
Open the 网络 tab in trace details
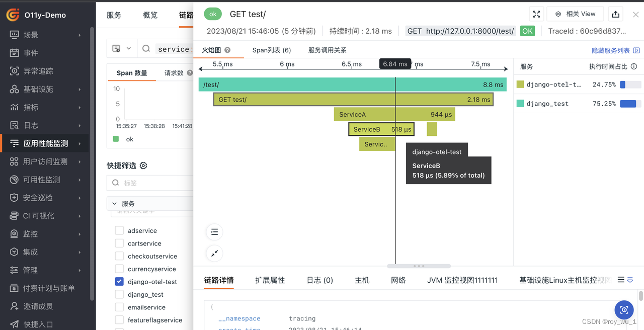point(398,280)
